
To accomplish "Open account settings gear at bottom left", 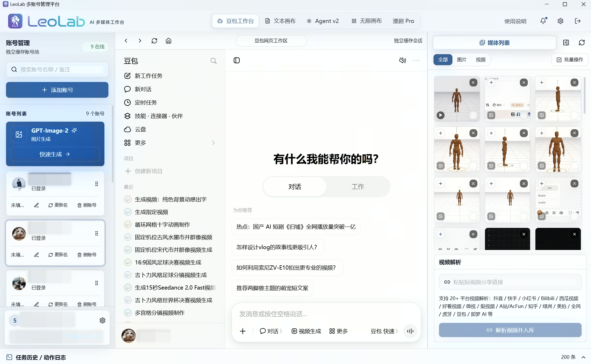I will 102,320.
